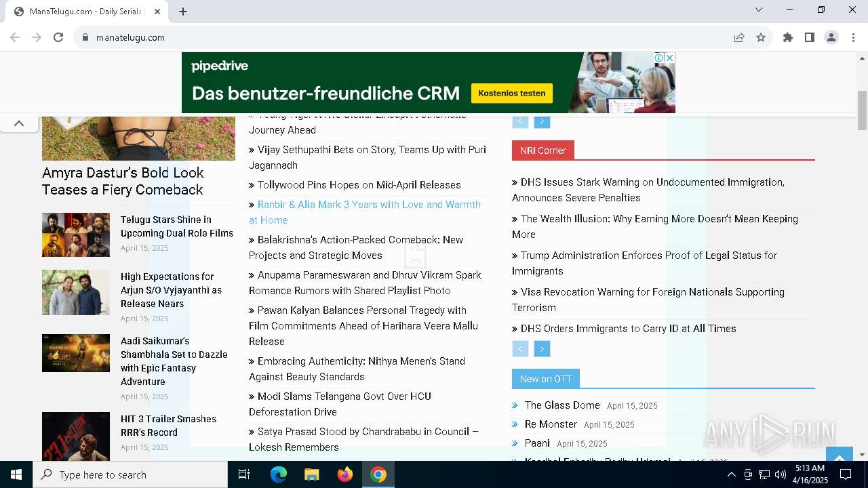Image resolution: width=868 pixels, height=488 pixels.
Task: Bookmark this page with the star icon
Action: 761,37
